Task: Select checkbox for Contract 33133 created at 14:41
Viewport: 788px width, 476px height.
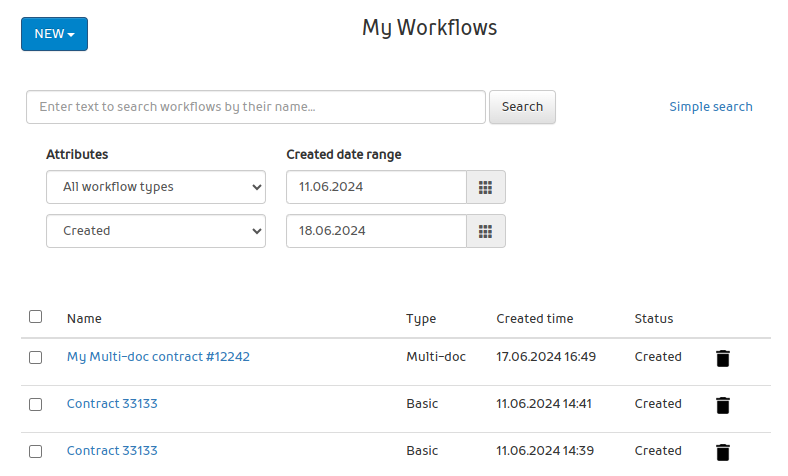Action: click(36, 405)
